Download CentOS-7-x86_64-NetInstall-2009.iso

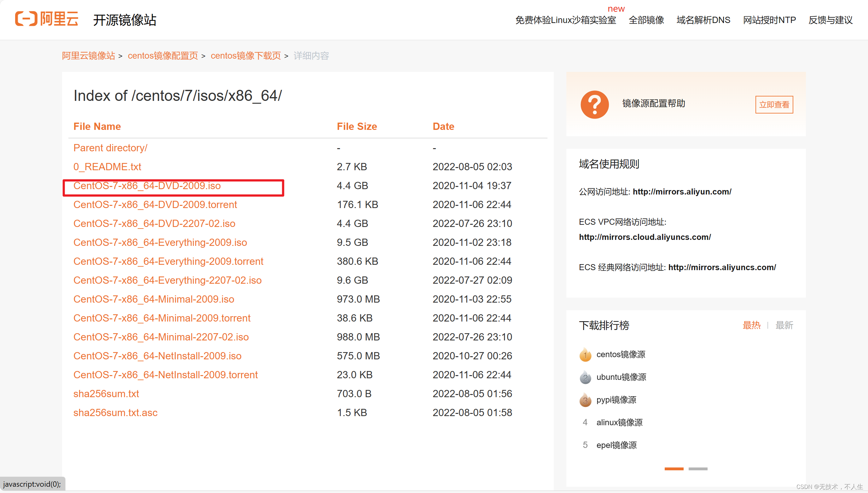click(x=157, y=357)
